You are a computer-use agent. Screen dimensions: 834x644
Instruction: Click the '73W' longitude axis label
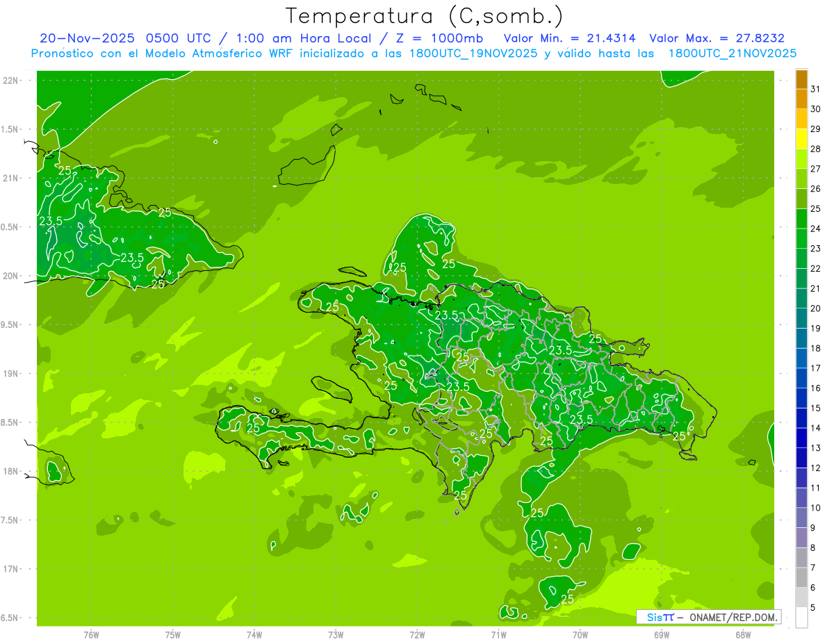click(336, 635)
